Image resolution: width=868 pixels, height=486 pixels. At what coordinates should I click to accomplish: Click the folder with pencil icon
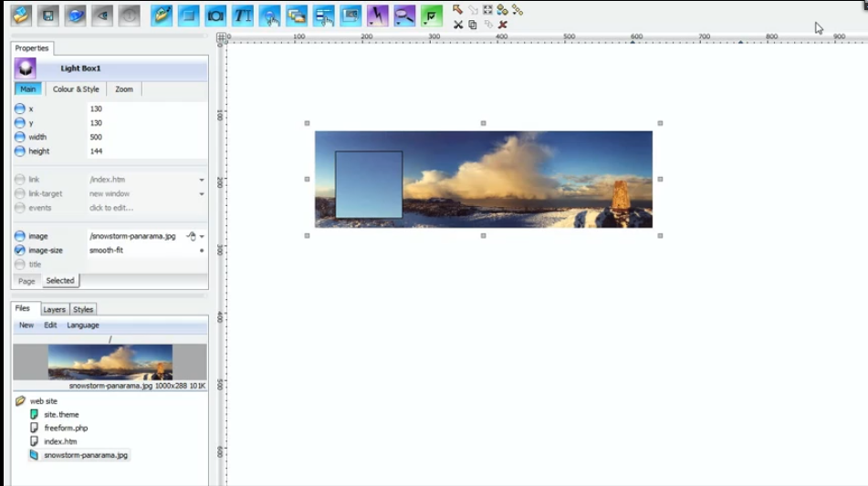pos(162,16)
